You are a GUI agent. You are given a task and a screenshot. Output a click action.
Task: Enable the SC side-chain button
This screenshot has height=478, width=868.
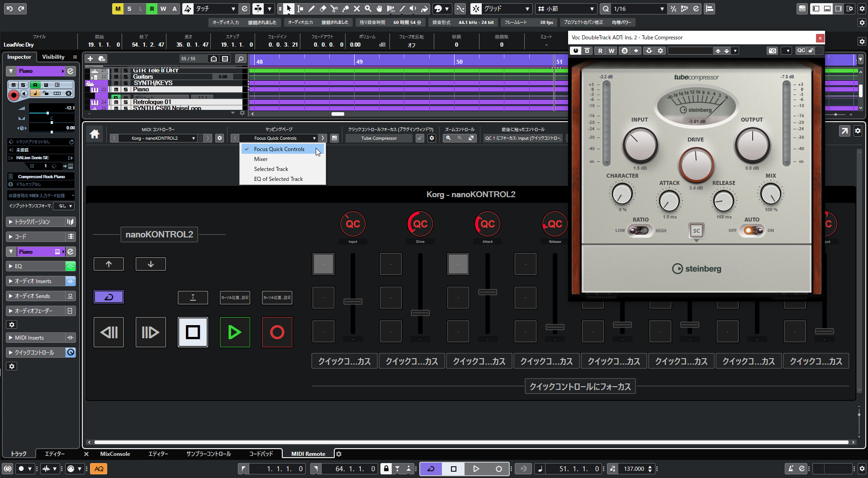[697, 231]
